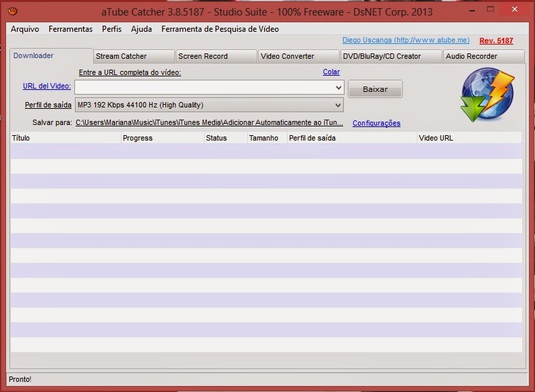Click the 'Salvar para:' label

coord(52,122)
